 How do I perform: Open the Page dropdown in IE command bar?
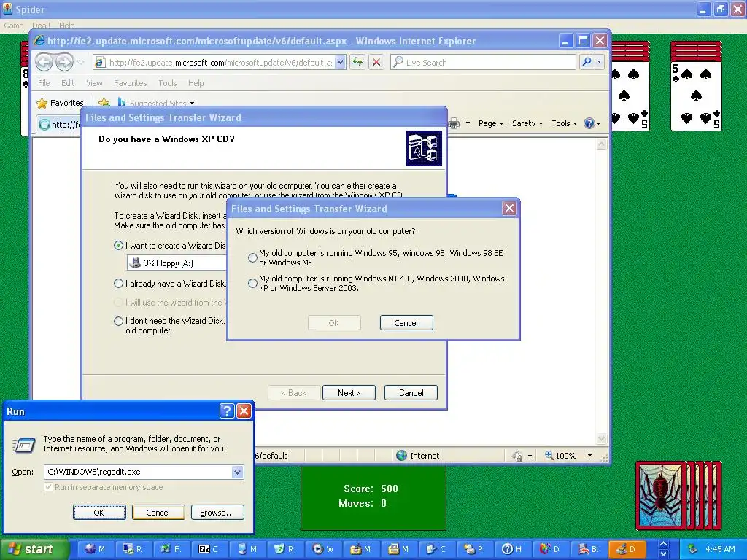(x=491, y=123)
